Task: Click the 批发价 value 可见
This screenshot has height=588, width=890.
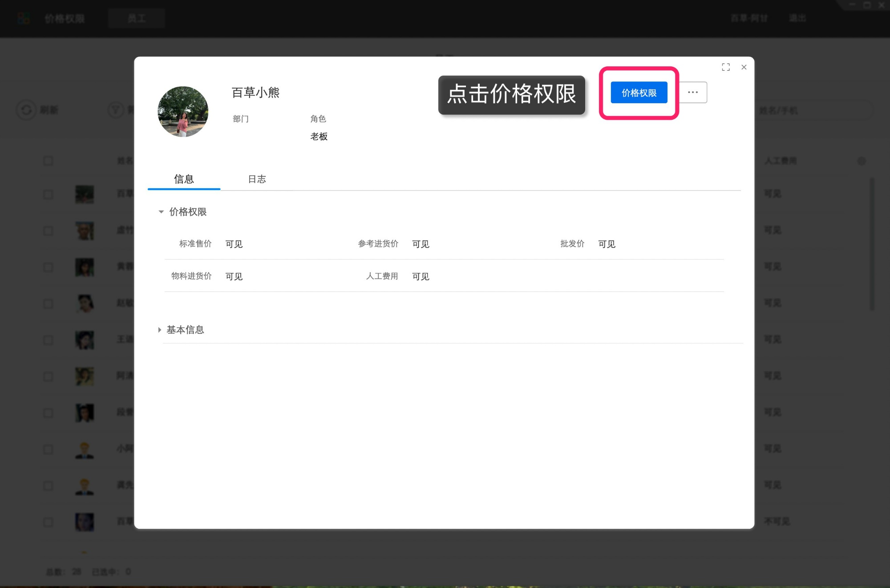Action: [x=607, y=244]
